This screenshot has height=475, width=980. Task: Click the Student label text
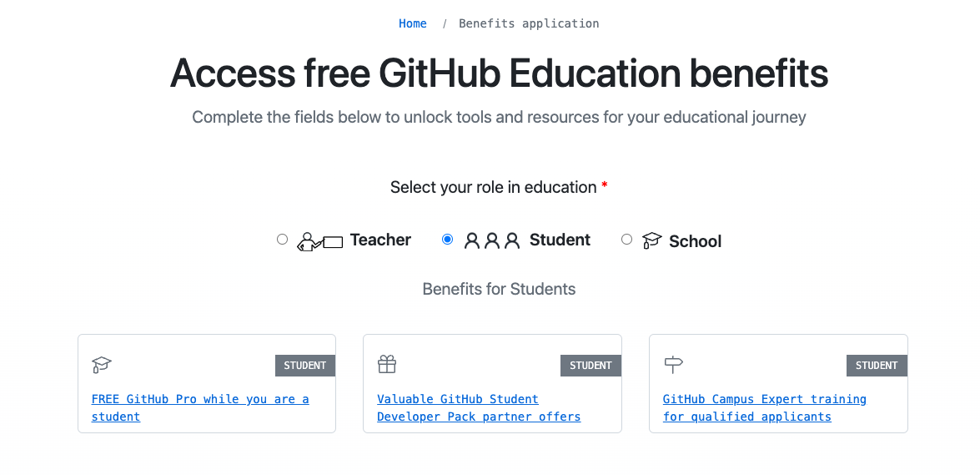(x=560, y=240)
